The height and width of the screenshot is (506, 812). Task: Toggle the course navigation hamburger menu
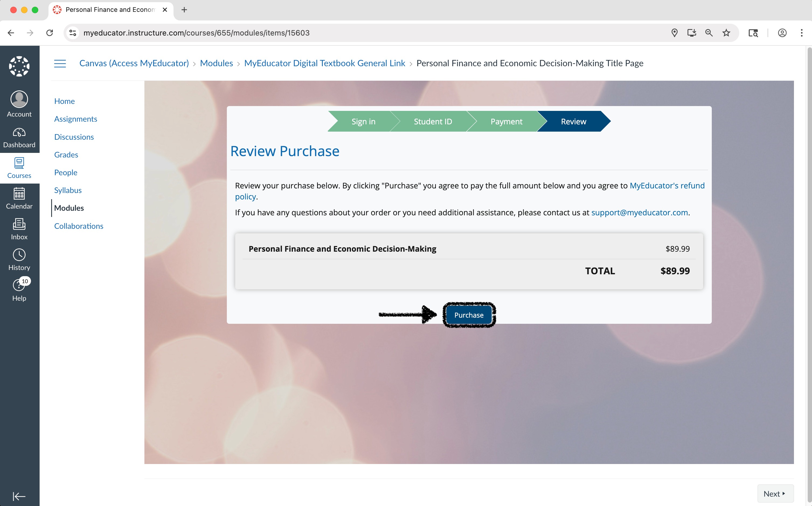click(x=60, y=64)
